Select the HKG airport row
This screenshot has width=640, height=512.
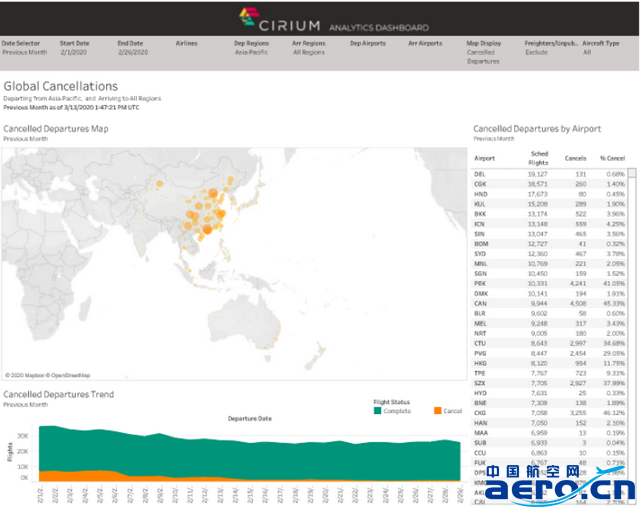pos(549,363)
